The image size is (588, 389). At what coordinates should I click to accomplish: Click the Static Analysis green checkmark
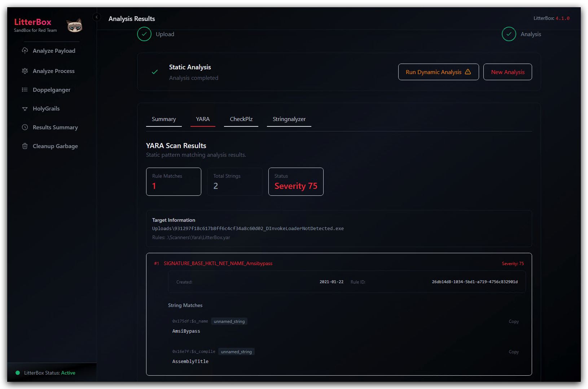point(155,72)
